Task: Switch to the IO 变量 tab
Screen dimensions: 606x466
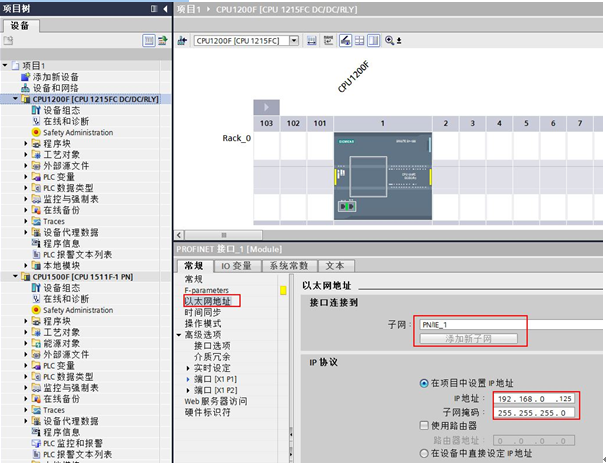Action: pos(237,266)
